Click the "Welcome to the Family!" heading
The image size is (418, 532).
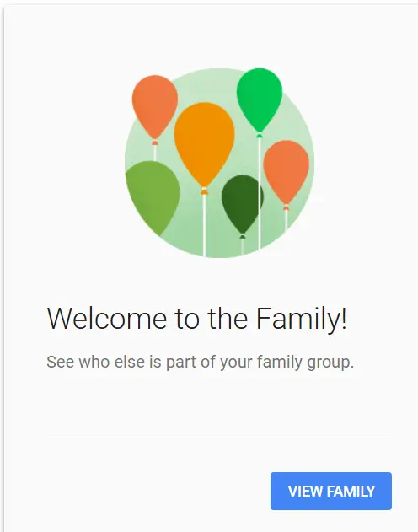(x=197, y=318)
